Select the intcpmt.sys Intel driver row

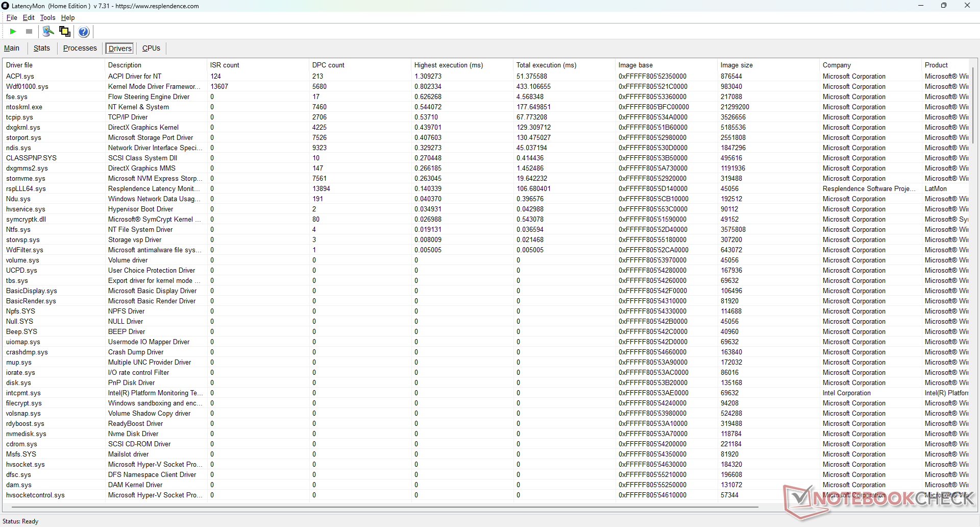23,393
